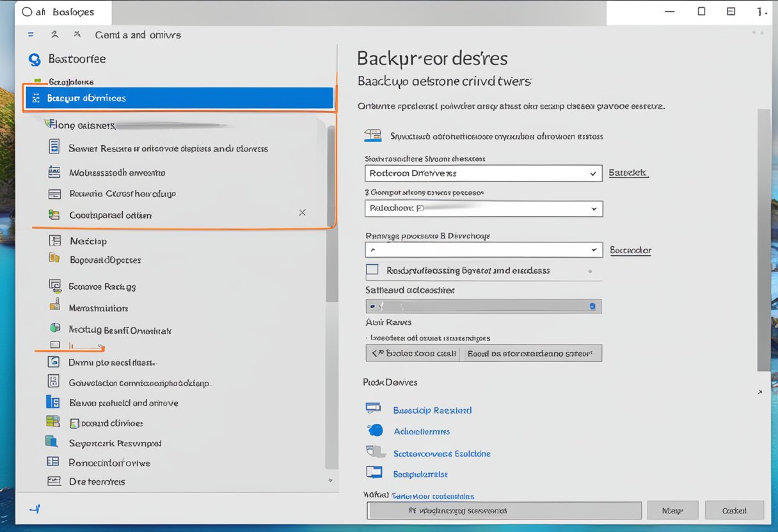Select "Bacquer obimices" highlighted sidebar item
This screenshot has width=778, height=532.
tap(179, 98)
